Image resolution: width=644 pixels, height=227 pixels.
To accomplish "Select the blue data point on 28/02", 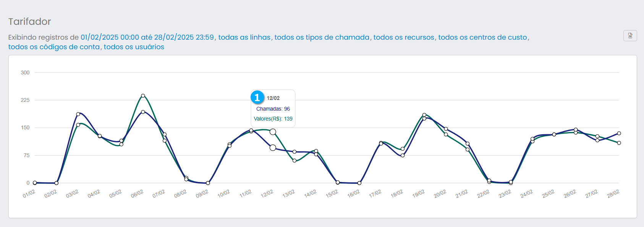I will [x=619, y=134].
